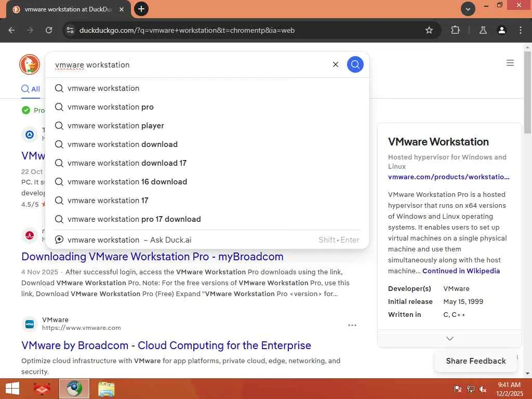Open the red app on taskbar
This screenshot has width=532, height=399.
point(42,389)
